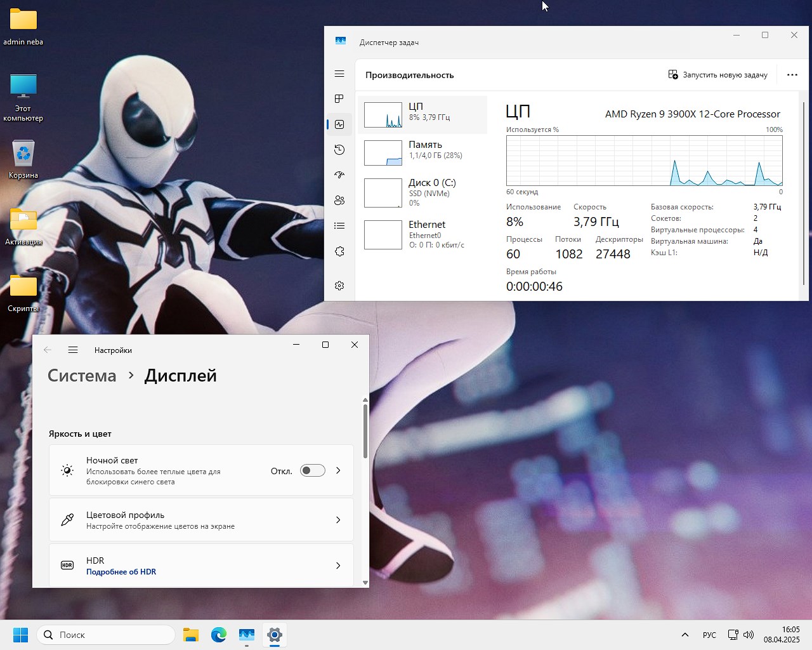This screenshot has height=650, width=812.
Task: Toggle Task Manager hamburger navigation menu
Action: [x=339, y=74]
